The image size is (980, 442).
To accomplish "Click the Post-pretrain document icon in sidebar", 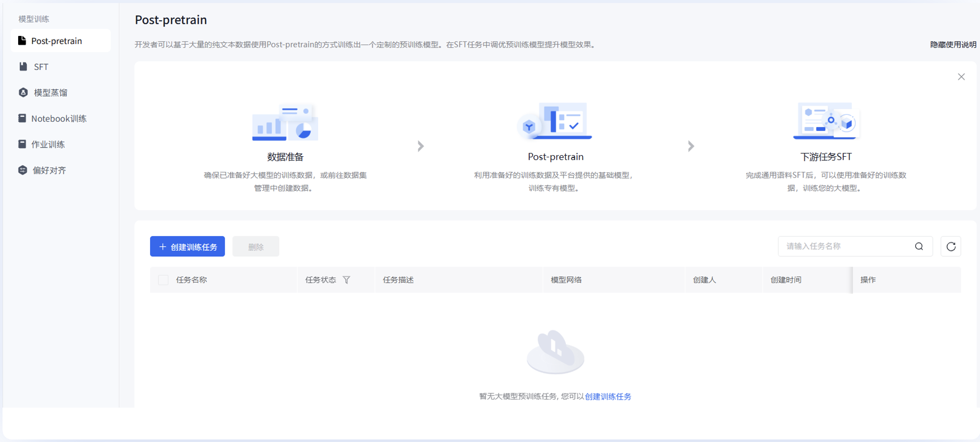I will 22,40.
